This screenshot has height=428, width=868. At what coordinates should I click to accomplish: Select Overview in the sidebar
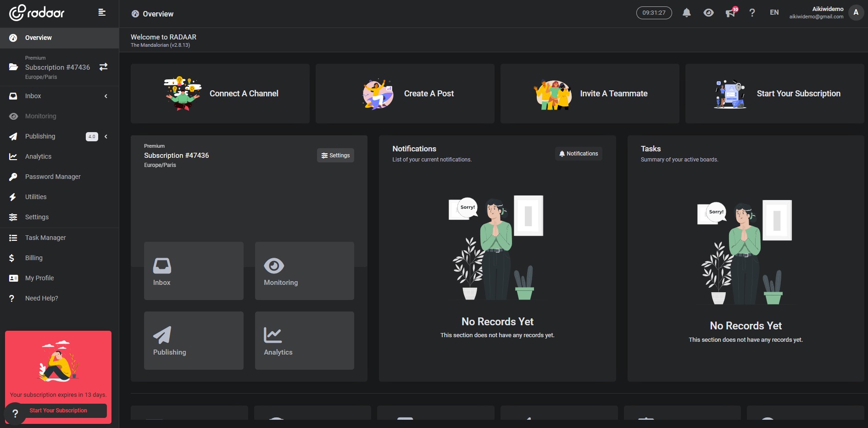coord(59,38)
